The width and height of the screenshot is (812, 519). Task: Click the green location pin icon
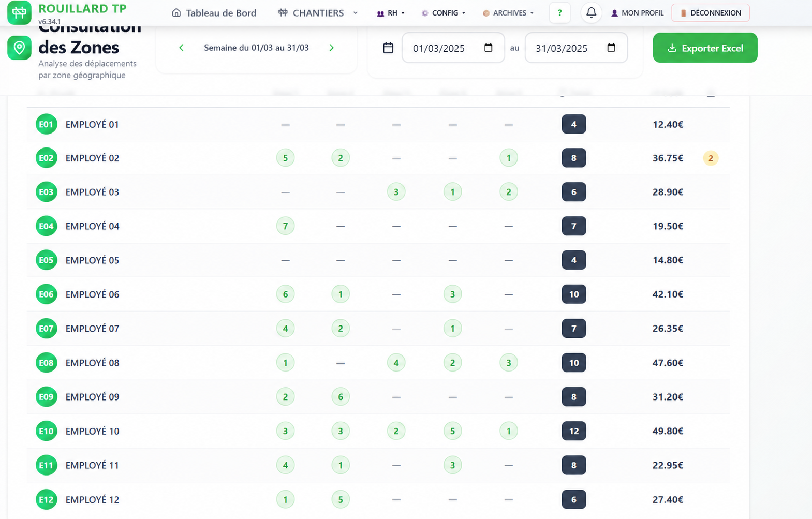(x=19, y=48)
